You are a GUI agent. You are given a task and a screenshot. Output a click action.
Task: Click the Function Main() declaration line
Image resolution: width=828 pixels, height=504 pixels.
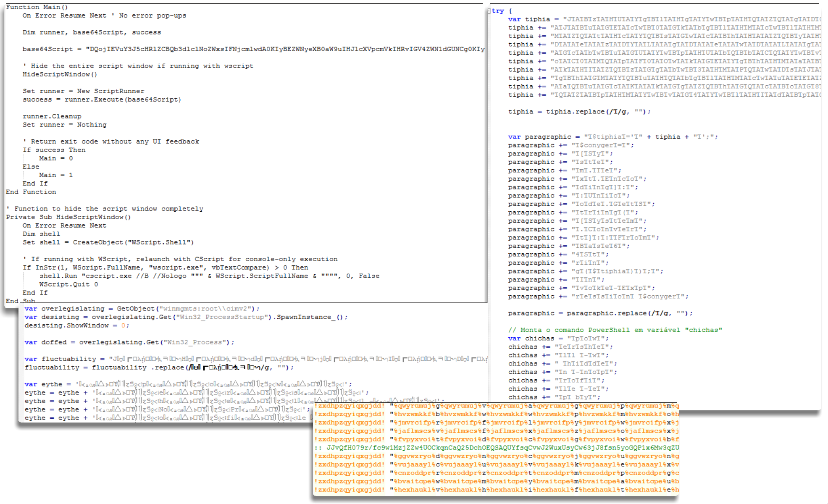click(37, 7)
